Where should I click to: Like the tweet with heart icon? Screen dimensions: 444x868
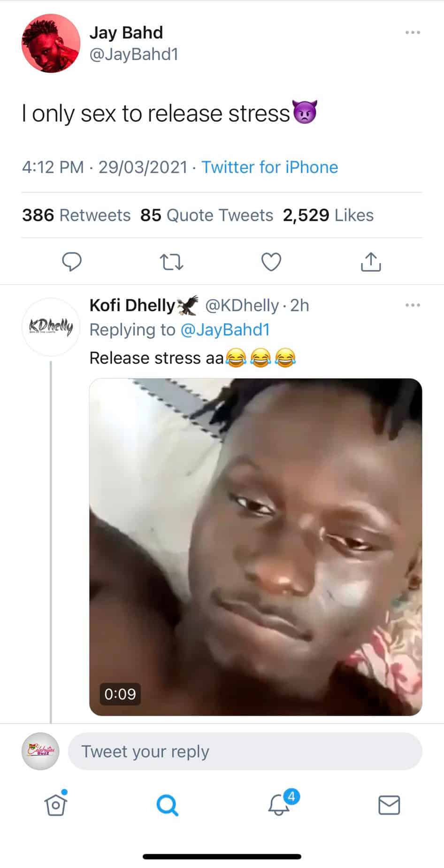(x=271, y=262)
